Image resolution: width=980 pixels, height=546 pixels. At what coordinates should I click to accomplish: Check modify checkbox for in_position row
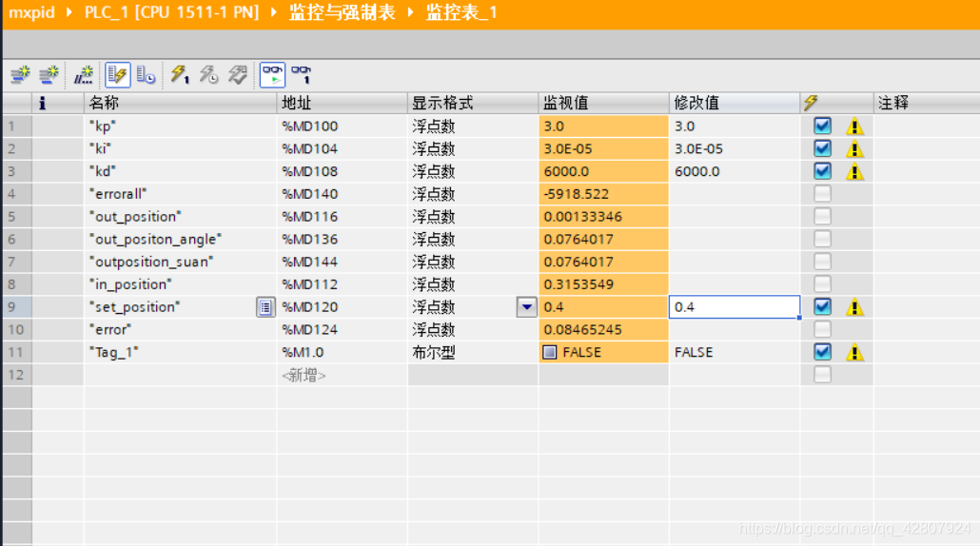pos(822,284)
